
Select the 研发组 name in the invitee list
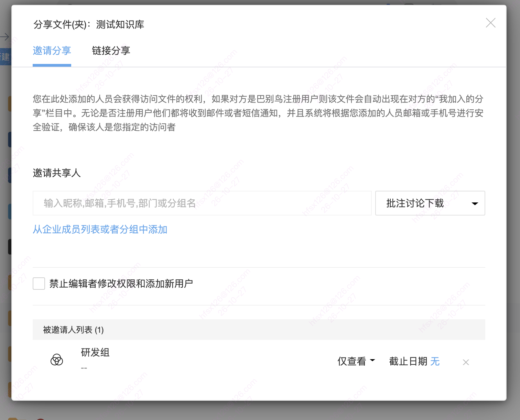pyautogui.click(x=95, y=352)
